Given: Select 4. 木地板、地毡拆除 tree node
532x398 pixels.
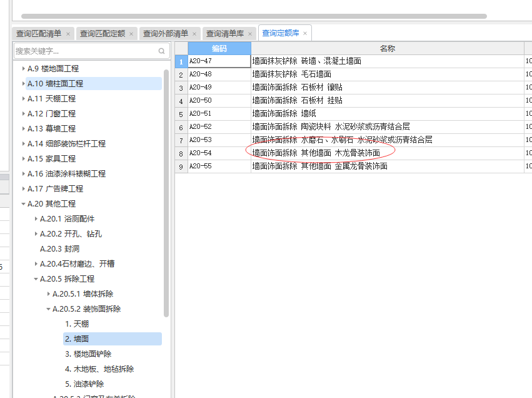Looking at the screenshot, I should coord(99,369).
